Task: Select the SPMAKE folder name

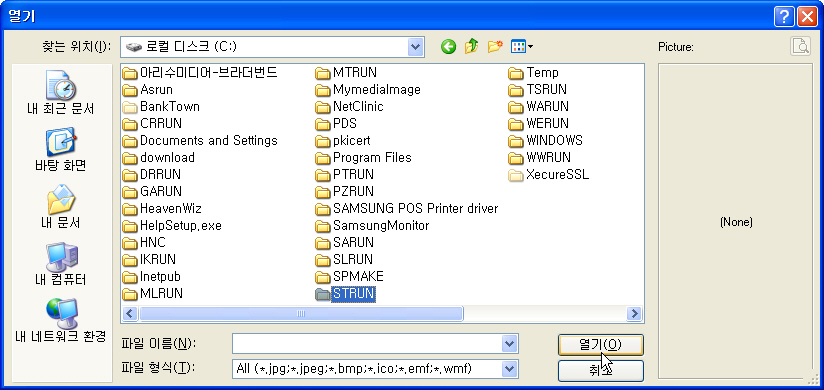Action: (x=358, y=276)
